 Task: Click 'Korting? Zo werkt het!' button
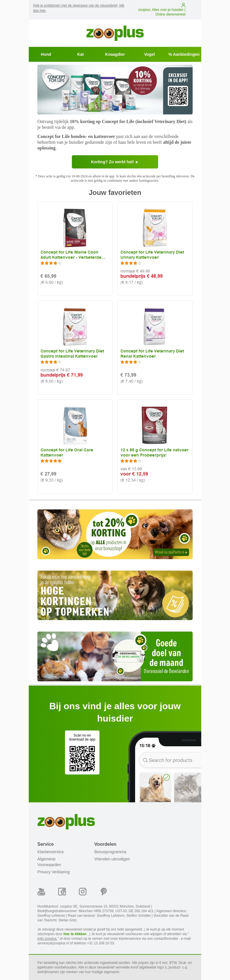tap(115, 162)
